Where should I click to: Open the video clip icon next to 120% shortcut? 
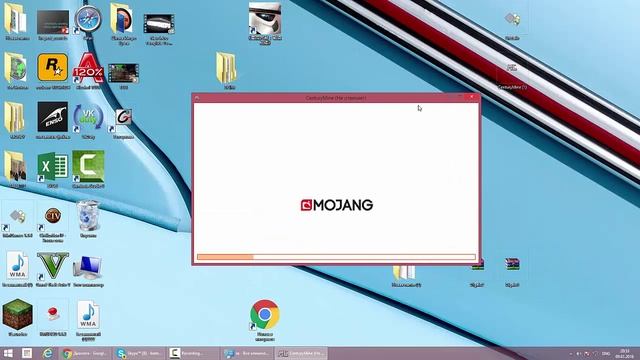(x=124, y=73)
